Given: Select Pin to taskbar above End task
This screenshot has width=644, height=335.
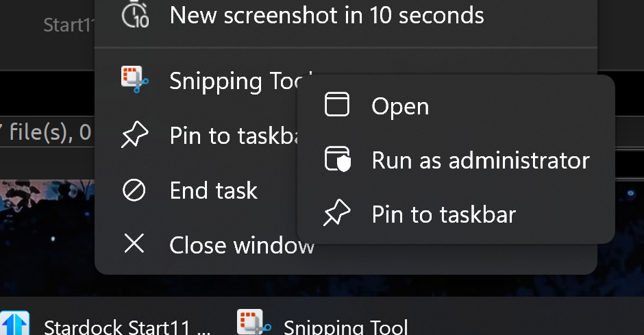Looking at the screenshot, I should pyautogui.click(x=197, y=136).
